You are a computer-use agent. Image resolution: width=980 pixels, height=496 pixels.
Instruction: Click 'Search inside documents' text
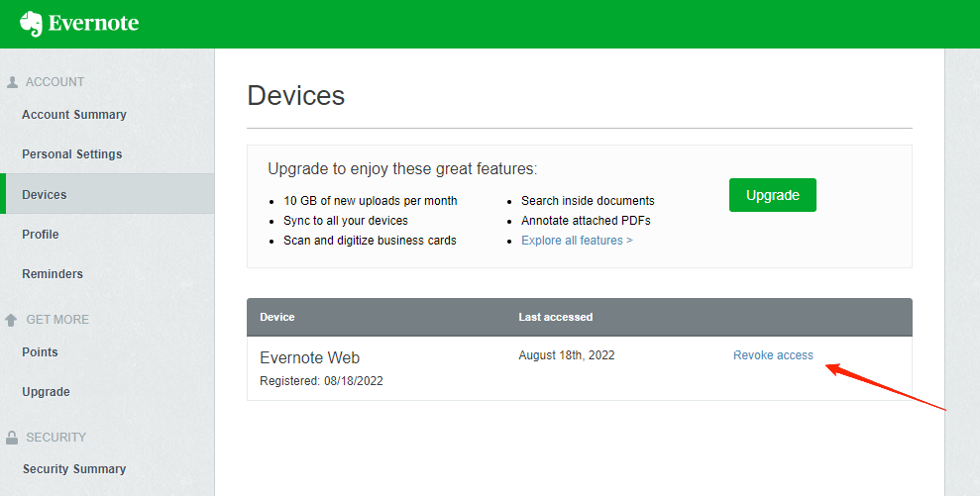coord(588,201)
